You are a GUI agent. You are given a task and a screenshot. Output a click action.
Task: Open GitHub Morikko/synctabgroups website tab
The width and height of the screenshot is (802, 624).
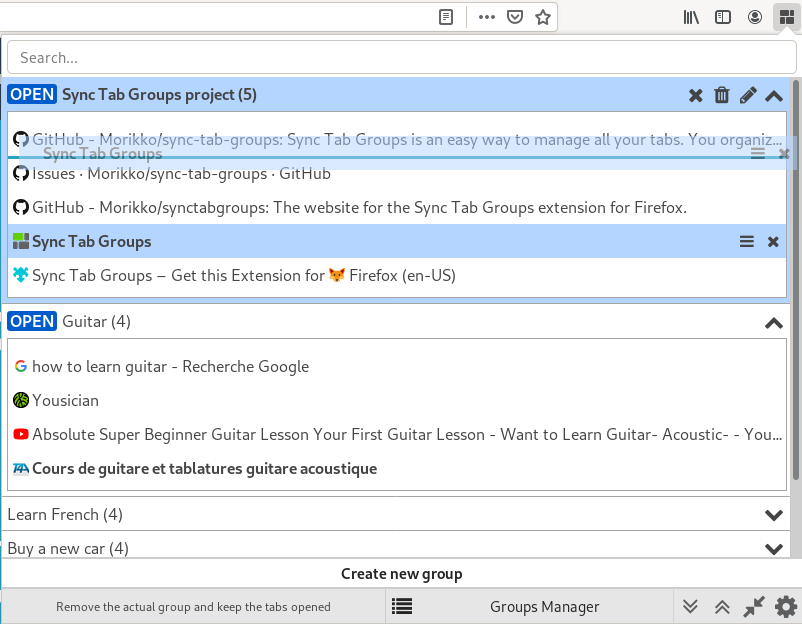coord(397,208)
